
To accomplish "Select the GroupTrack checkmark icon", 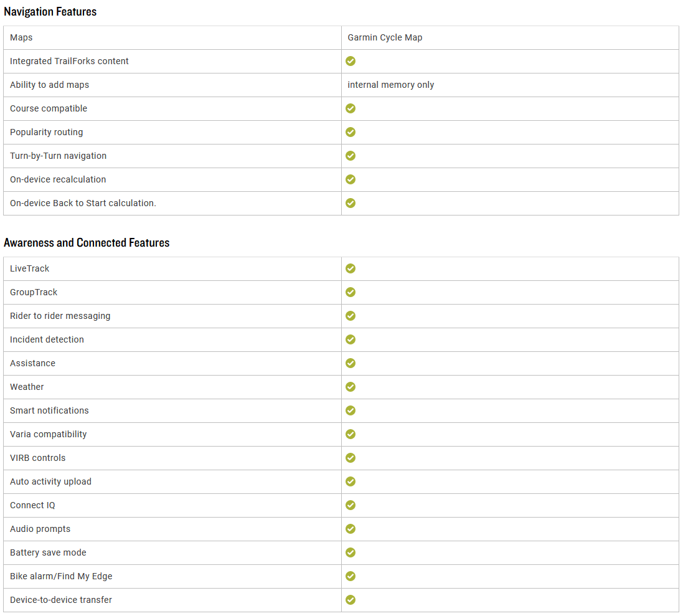I will tap(350, 292).
